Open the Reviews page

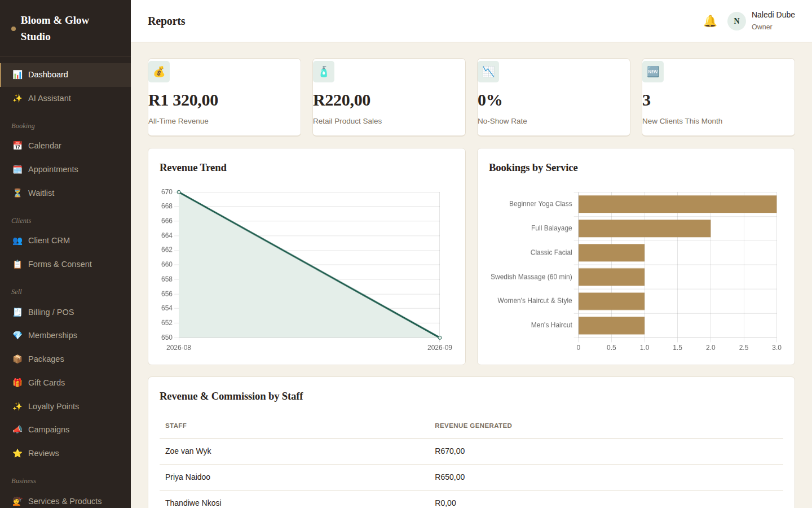[x=65, y=453]
